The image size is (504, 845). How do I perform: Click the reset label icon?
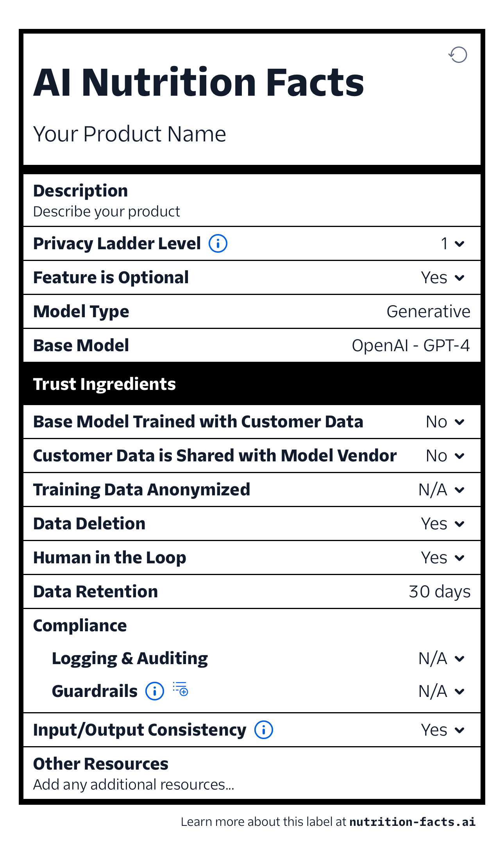point(458,55)
